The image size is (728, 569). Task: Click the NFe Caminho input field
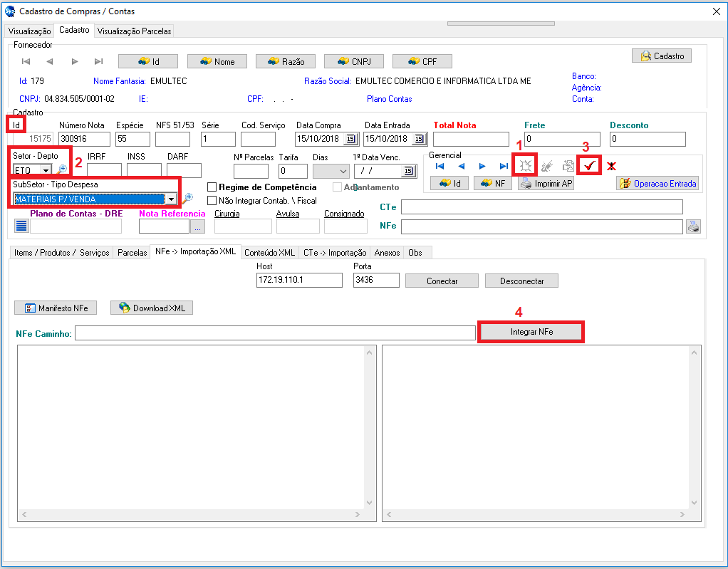coord(274,333)
